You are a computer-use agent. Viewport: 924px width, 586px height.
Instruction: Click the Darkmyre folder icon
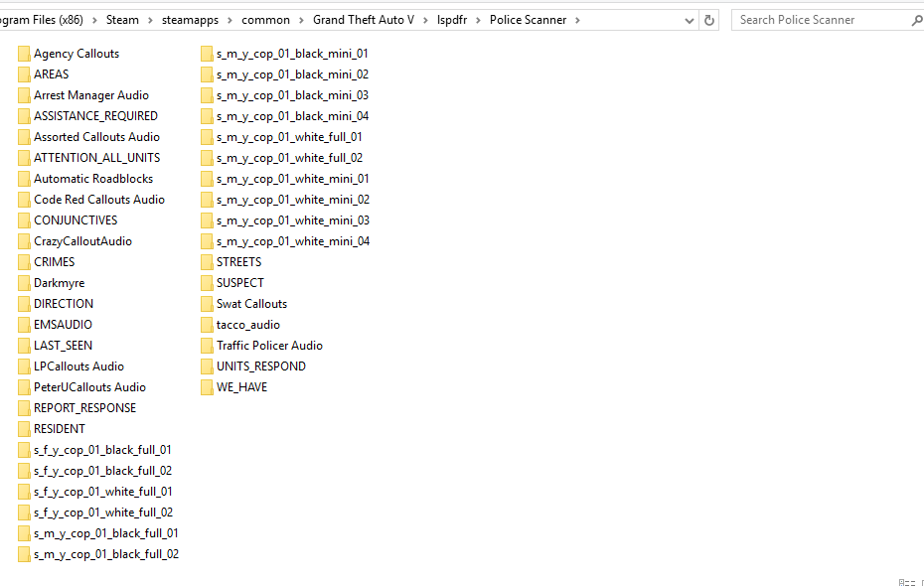click(24, 283)
